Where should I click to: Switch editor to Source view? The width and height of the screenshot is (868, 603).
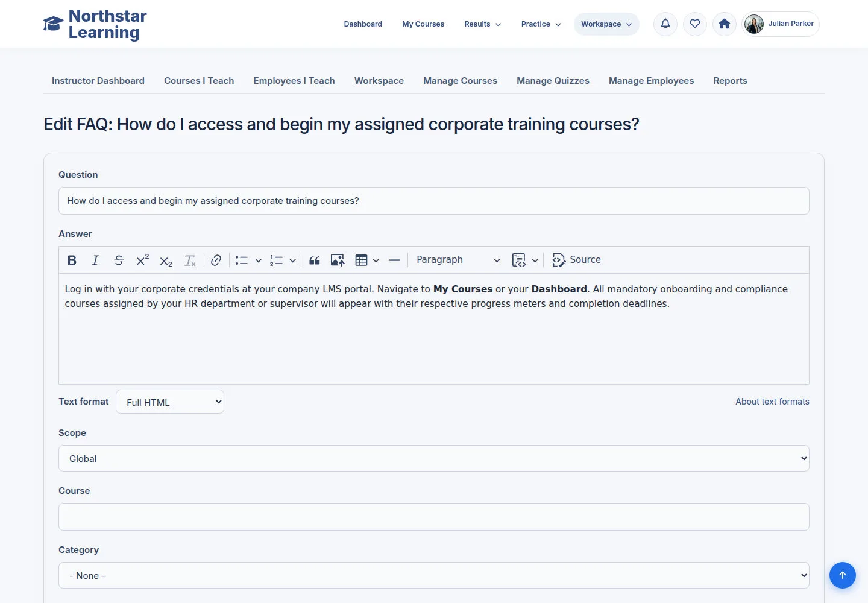pos(576,260)
